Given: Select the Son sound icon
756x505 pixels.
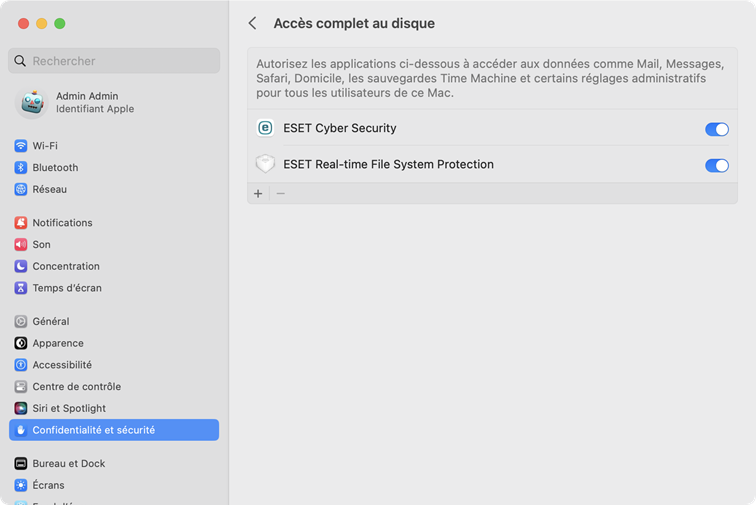Looking at the screenshot, I should [21, 245].
